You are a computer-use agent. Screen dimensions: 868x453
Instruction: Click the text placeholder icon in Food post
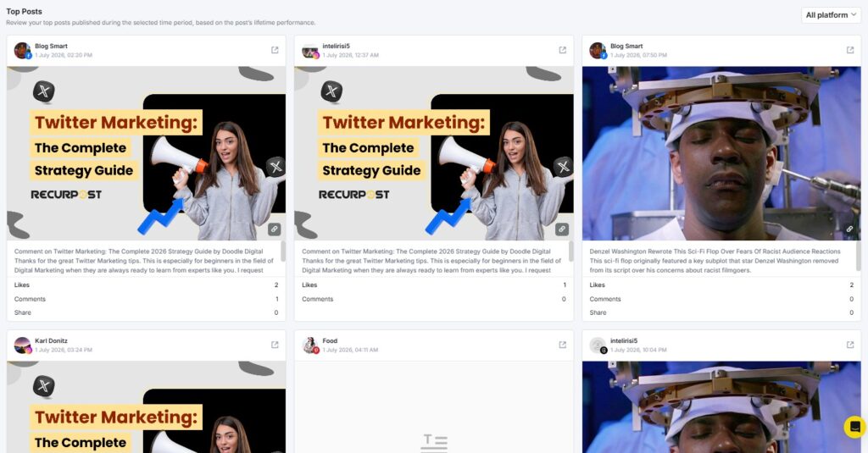point(435,443)
